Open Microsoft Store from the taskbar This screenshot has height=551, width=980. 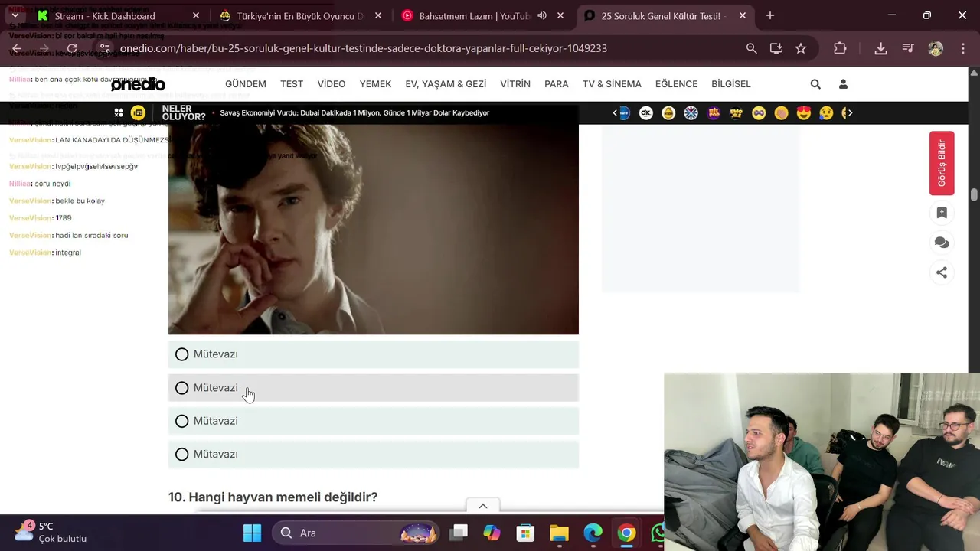[525, 533]
